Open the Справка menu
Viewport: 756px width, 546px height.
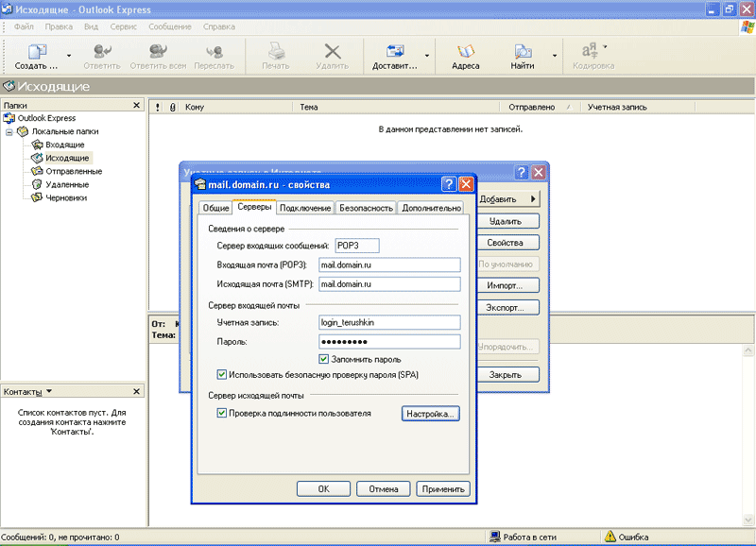click(x=219, y=26)
